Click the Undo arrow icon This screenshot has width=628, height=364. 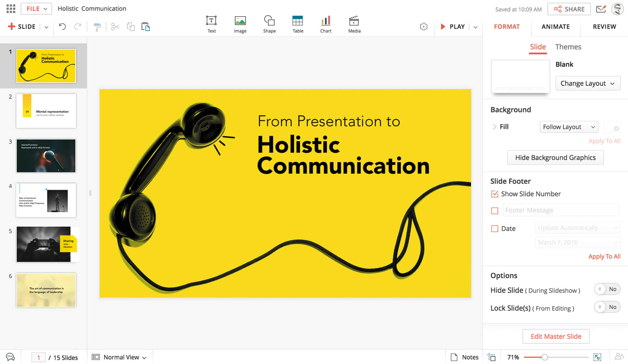coord(62,27)
